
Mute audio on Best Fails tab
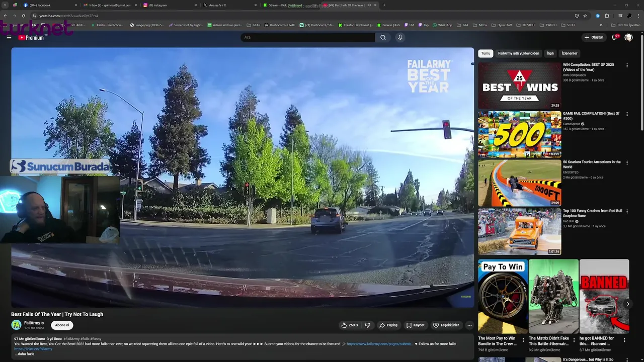pos(369,5)
